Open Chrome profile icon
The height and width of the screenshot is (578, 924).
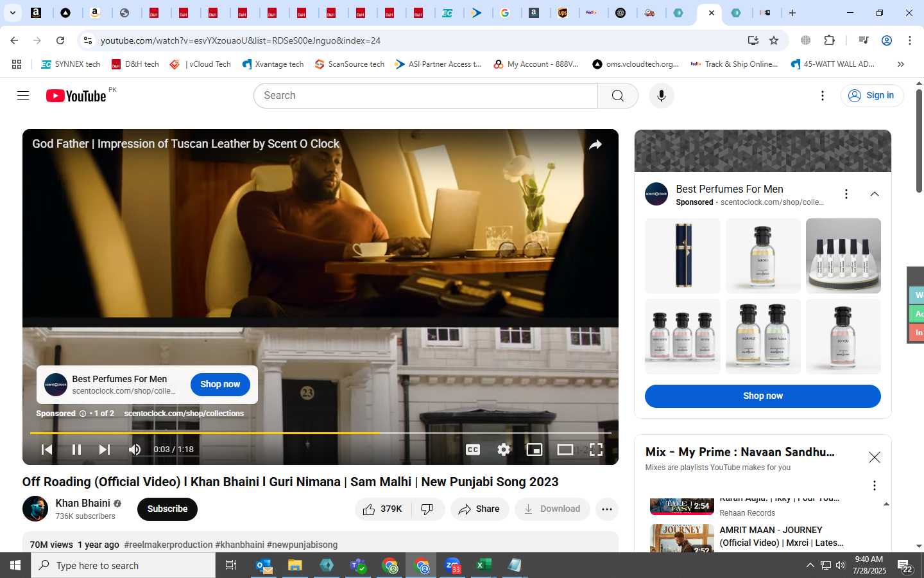point(887,40)
